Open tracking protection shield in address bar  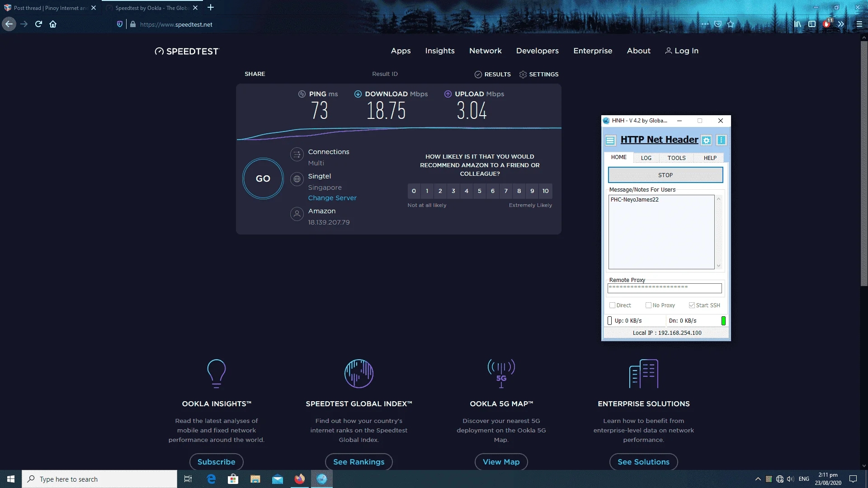pyautogui.click(x=120, y=24)
